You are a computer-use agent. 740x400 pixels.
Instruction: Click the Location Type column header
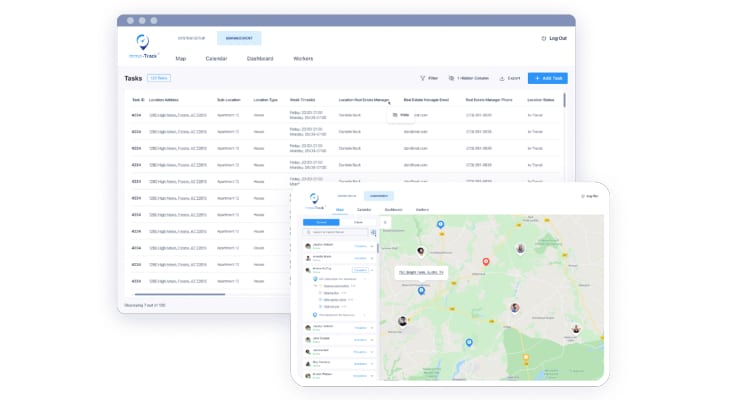(x=266, y=100)
